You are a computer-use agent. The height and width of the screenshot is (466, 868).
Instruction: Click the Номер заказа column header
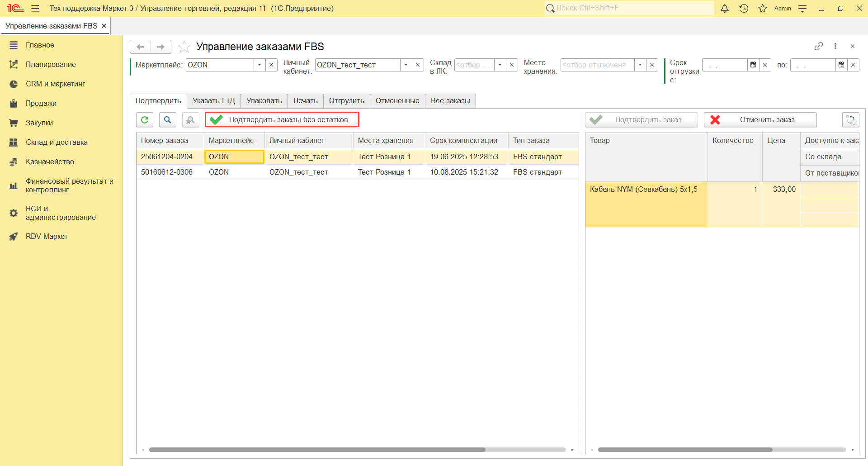pos(170,141)
